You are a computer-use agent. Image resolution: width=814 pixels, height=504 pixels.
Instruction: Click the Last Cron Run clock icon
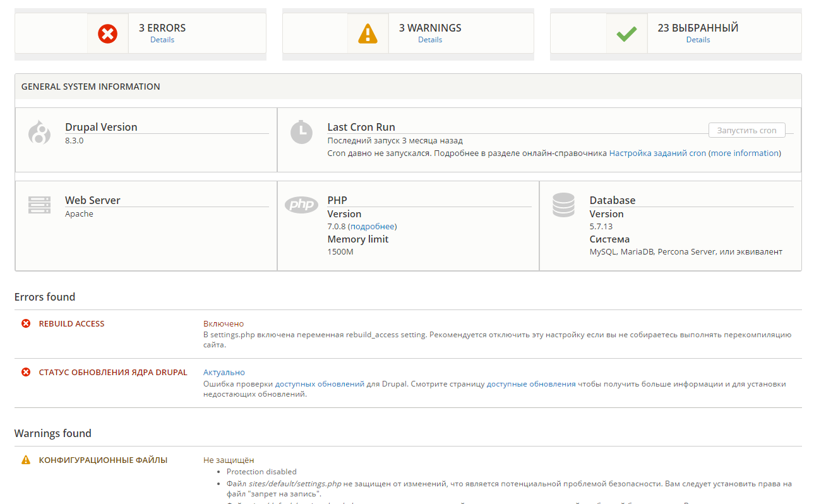pos(301,132)
